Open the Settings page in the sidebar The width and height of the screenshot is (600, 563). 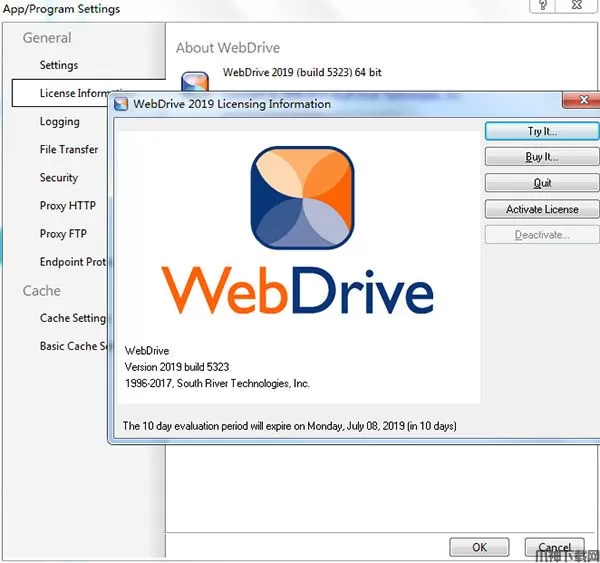pyautogui.click(x=59, y=65)
